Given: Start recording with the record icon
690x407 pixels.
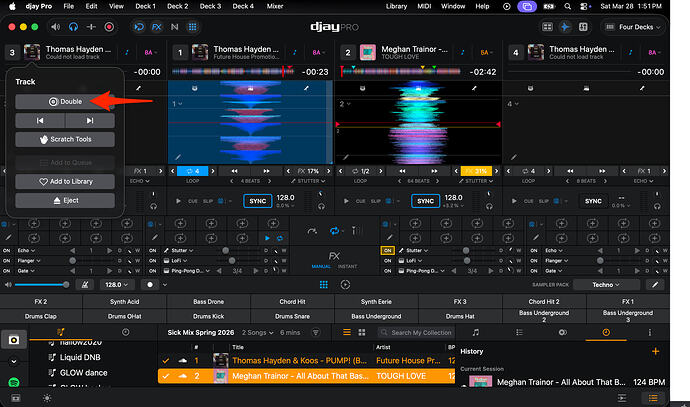Looking at the screenshot, I should (109, 27).
